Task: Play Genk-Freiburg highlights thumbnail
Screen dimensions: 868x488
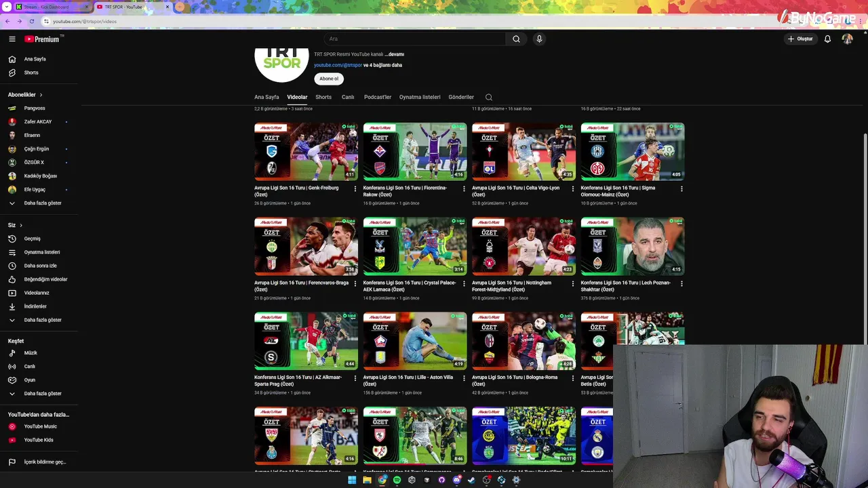Action: click(x=306, y=151)
